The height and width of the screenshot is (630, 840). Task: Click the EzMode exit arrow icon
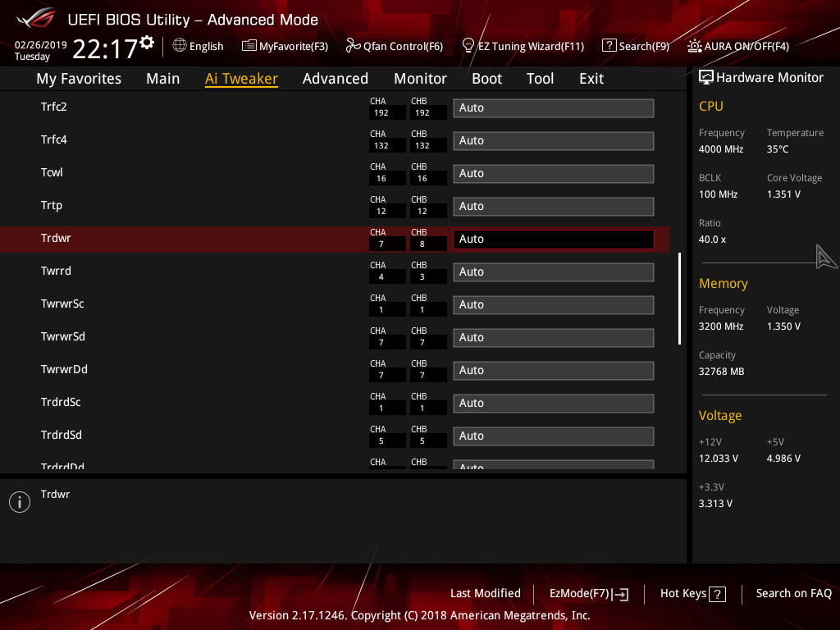(x=620, y=594)
